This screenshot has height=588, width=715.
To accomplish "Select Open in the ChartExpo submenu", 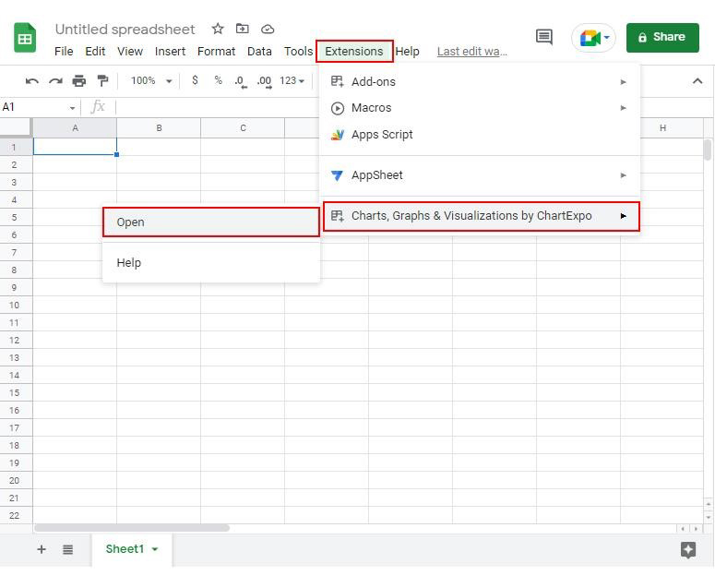I will [210, 222].
